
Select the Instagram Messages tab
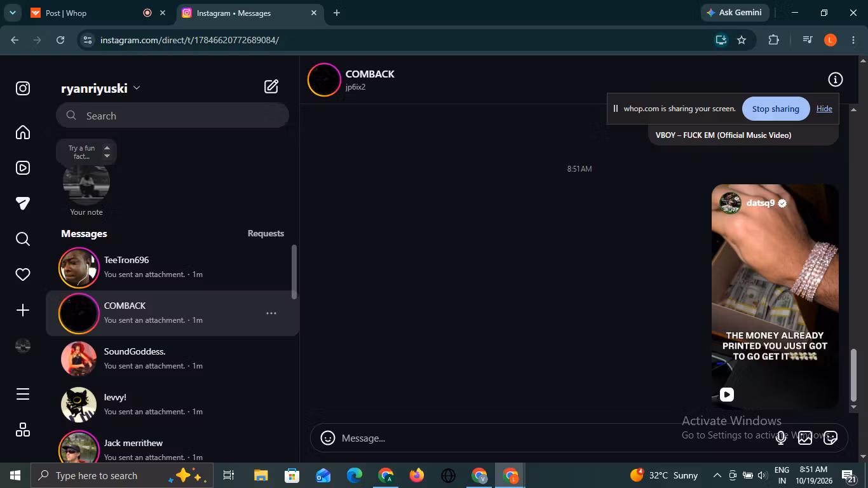[249, 13]
